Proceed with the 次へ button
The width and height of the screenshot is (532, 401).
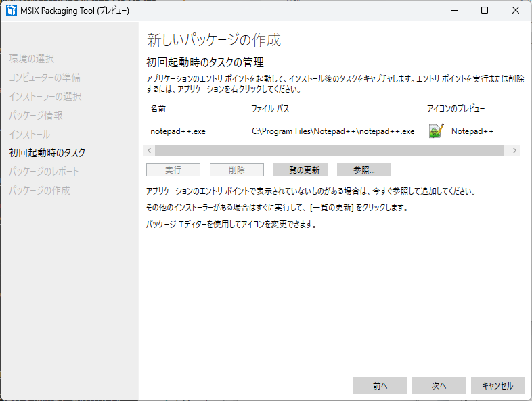click(439, 385)
